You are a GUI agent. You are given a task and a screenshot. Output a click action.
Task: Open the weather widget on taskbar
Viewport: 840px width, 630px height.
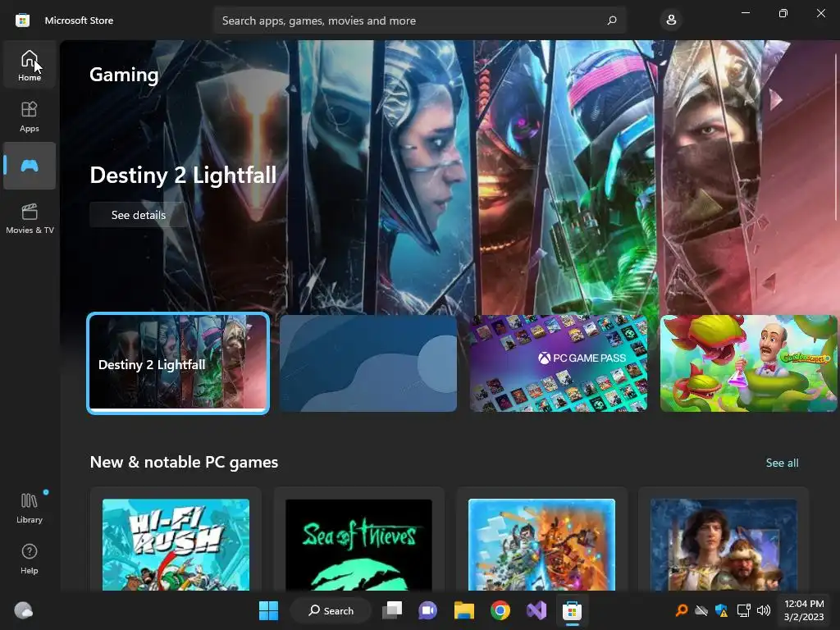(23, 610)
